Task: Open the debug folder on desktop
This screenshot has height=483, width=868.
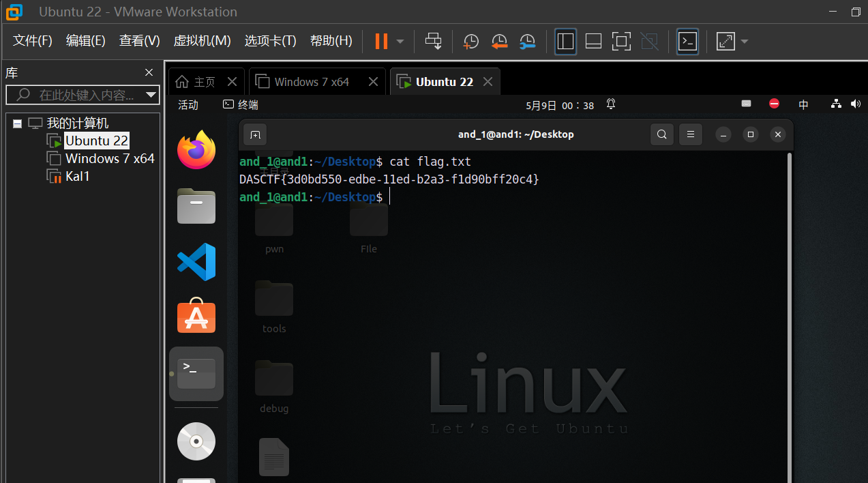Action: (274, 387)
